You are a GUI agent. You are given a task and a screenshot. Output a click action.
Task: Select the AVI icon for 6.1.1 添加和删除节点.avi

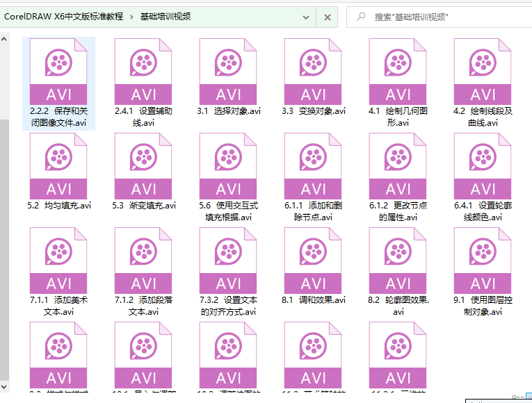(x=313, y=166)
